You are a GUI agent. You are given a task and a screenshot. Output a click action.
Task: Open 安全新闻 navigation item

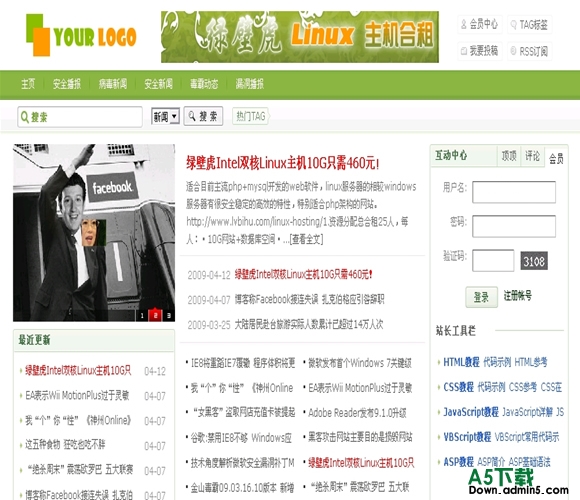[159, 84]
